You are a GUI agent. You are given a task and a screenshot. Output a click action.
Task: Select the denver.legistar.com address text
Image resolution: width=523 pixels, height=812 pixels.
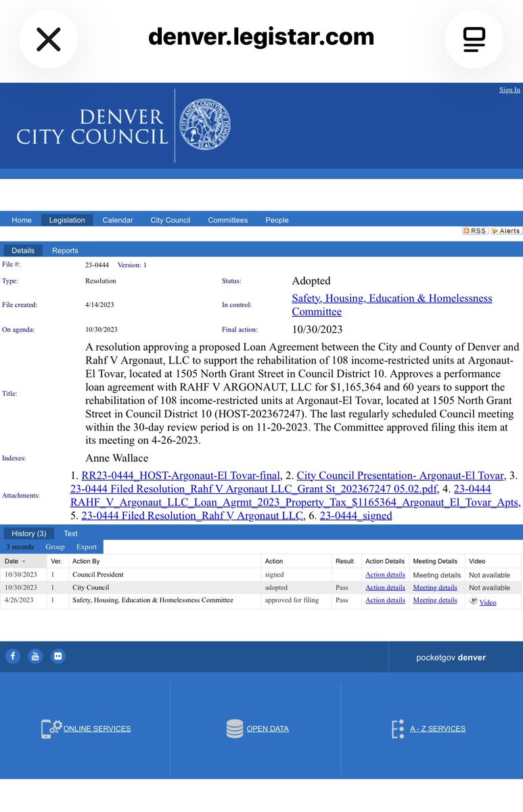pos(261,37)
